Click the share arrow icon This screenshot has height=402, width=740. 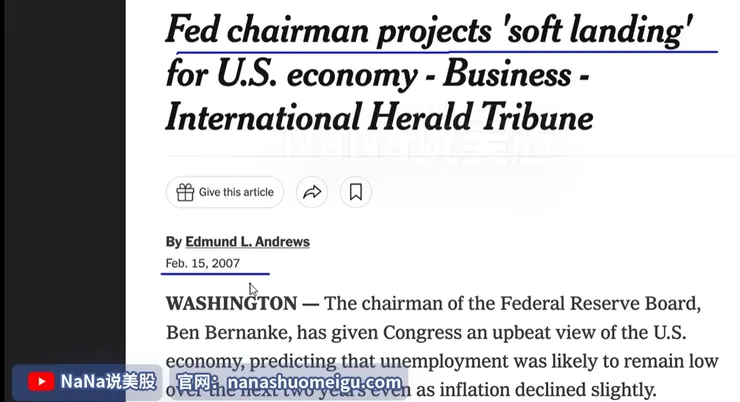pos(312,193)
